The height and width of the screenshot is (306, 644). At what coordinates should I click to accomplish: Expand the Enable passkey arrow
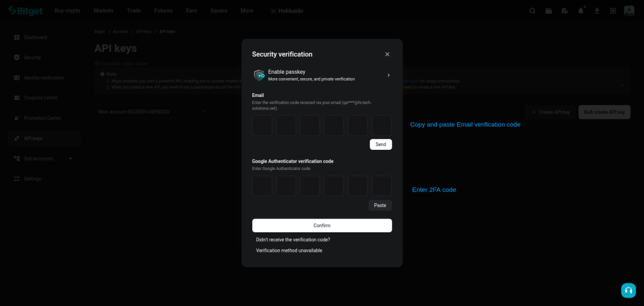pyautogui.click(x=388, y=75)
